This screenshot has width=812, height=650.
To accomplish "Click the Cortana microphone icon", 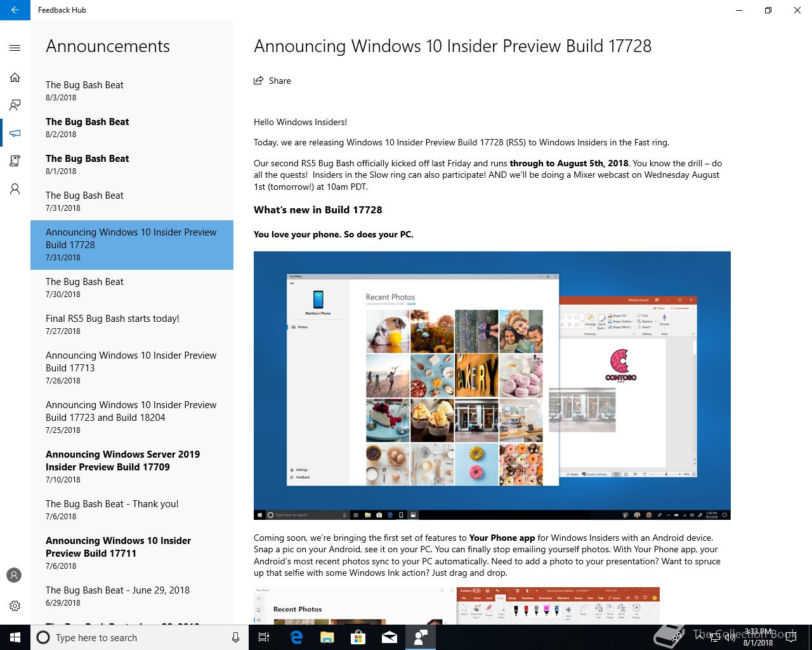I will (x=235, y=637).
